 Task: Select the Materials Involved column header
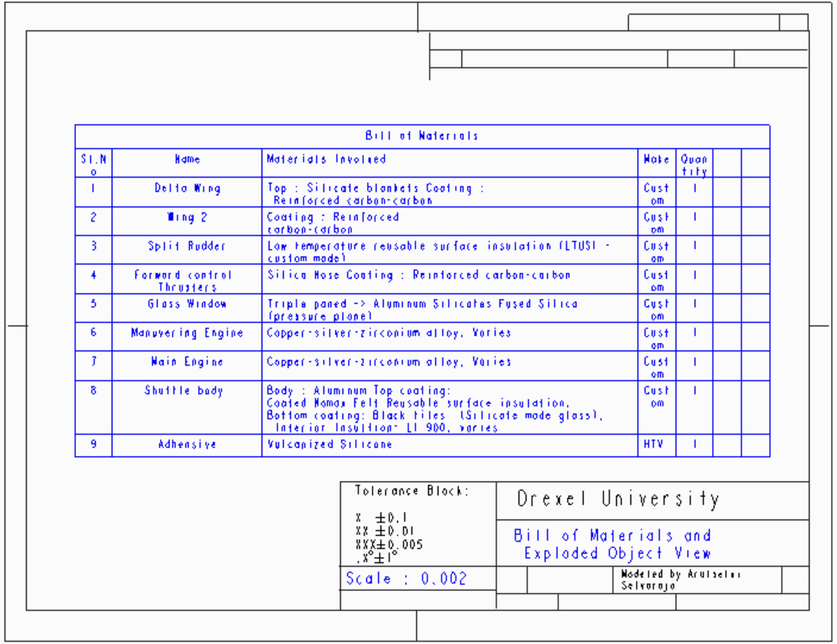(x=326, y=159)
